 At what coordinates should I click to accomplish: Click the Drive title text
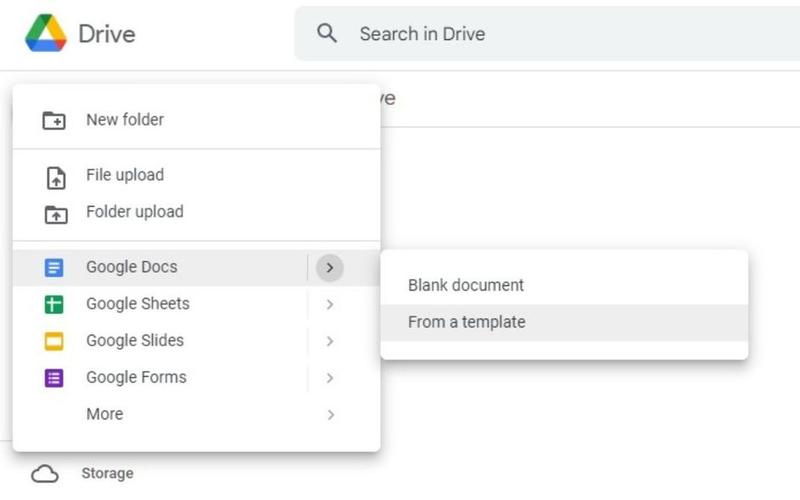(107, 34)
